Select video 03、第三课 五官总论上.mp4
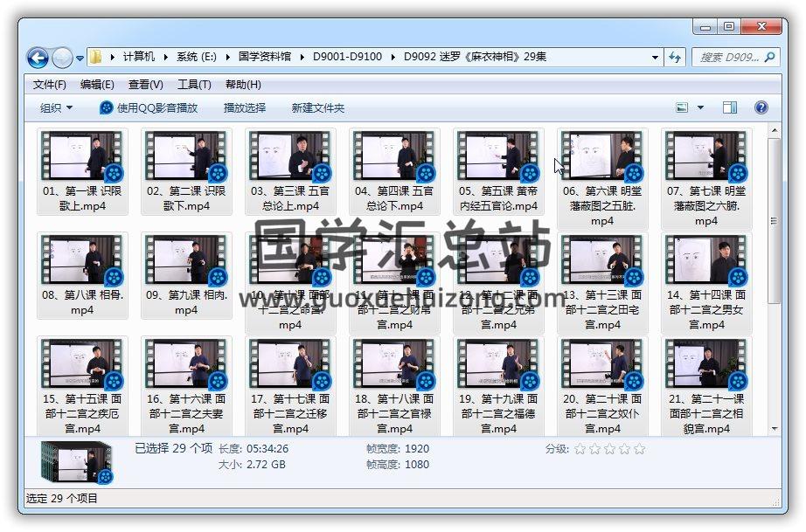This screenshot has height=532, width=806. [290, 171]
